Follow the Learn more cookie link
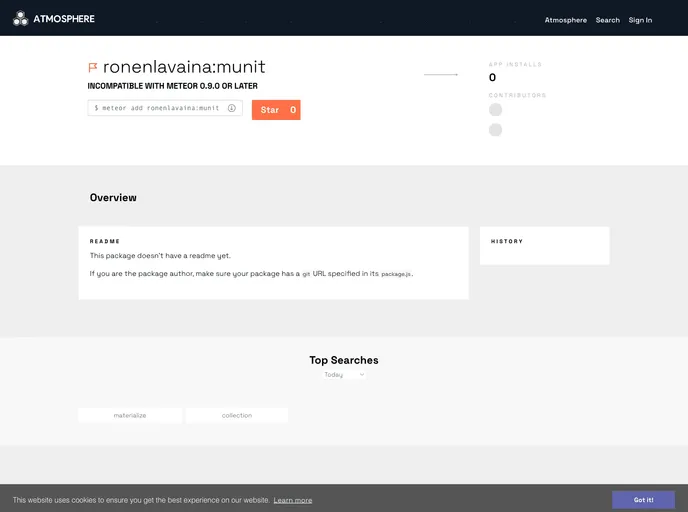 [293, 500]
